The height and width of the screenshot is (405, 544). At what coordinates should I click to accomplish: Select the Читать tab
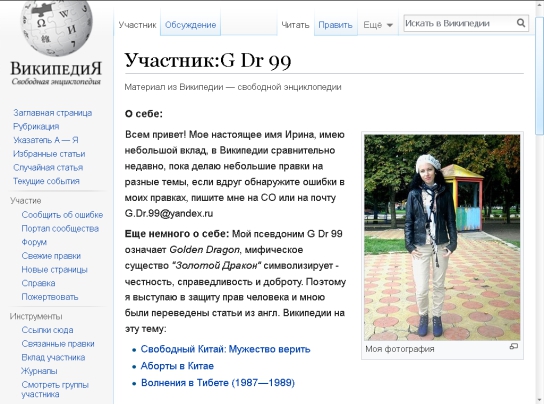click(295, 25)
